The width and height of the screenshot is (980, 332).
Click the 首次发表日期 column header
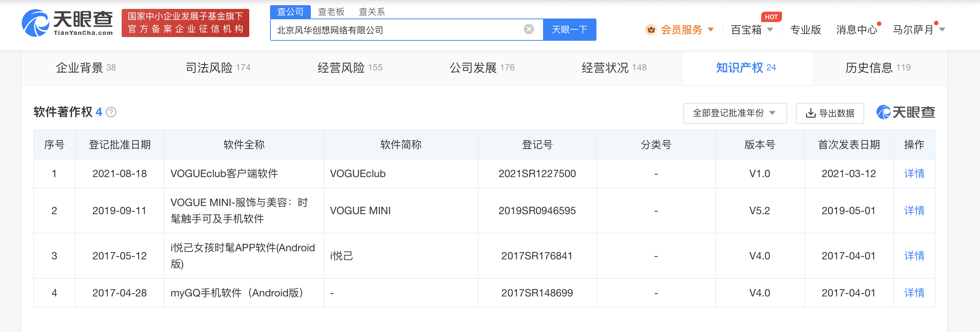849,145
